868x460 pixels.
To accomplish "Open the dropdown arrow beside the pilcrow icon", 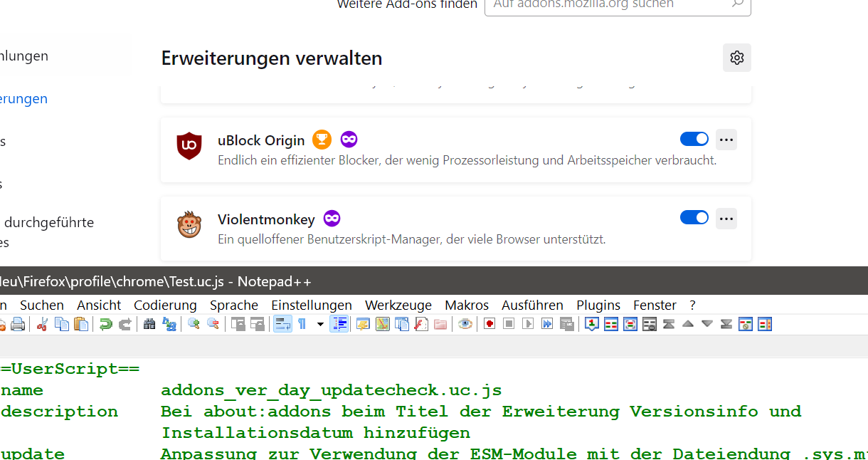I will coord(320,324).
